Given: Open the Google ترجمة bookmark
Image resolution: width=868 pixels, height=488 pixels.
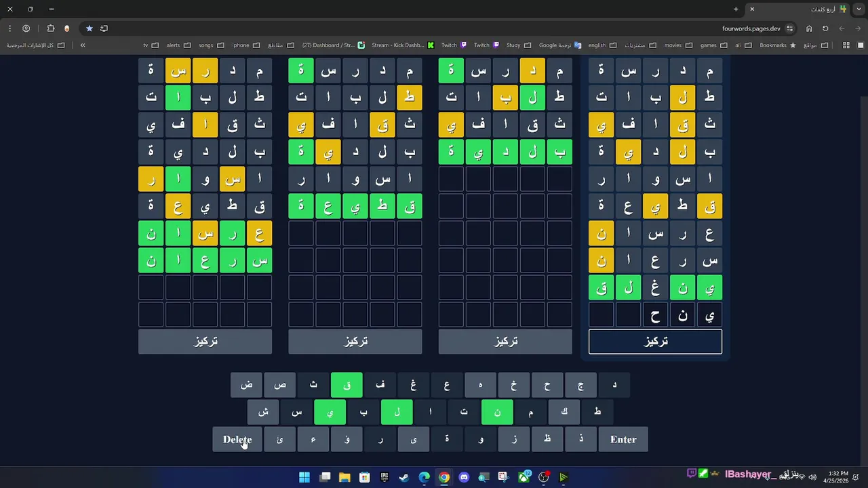Looking at the screenshot, I should 560,45.
